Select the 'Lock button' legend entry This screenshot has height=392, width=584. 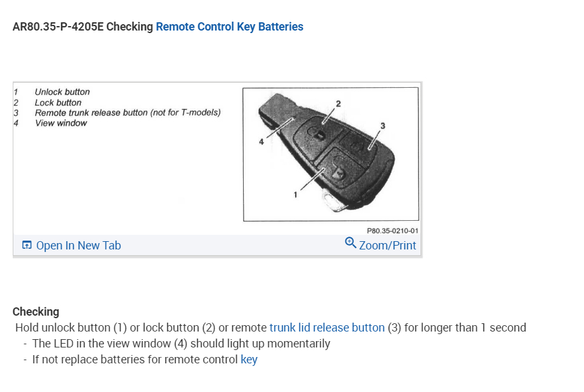[x=58, y=102]
